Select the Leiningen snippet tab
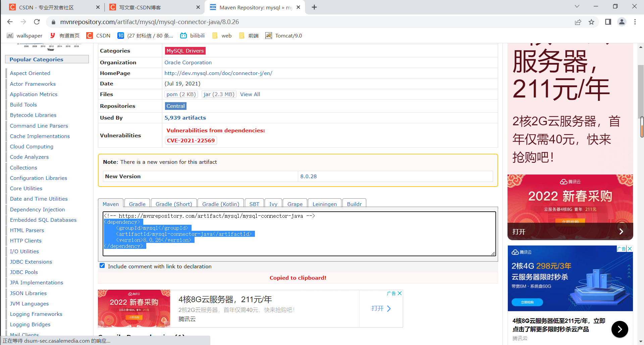The width and height of the screenshot is (644, 345). (x=325, y=204)
